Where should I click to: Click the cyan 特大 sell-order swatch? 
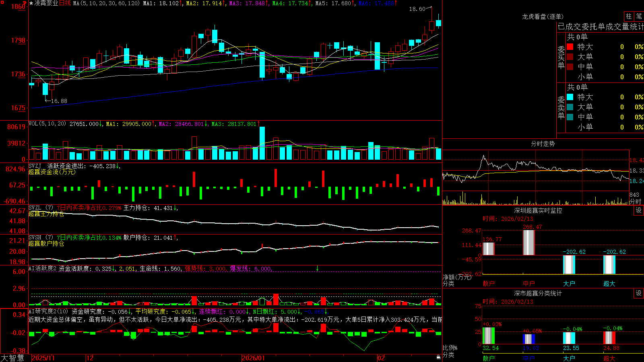(x=570, y=97)
